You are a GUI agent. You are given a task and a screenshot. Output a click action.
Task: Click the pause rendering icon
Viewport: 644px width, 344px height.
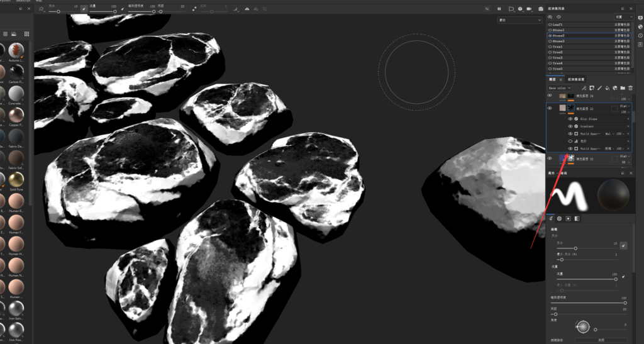(499, 9)
